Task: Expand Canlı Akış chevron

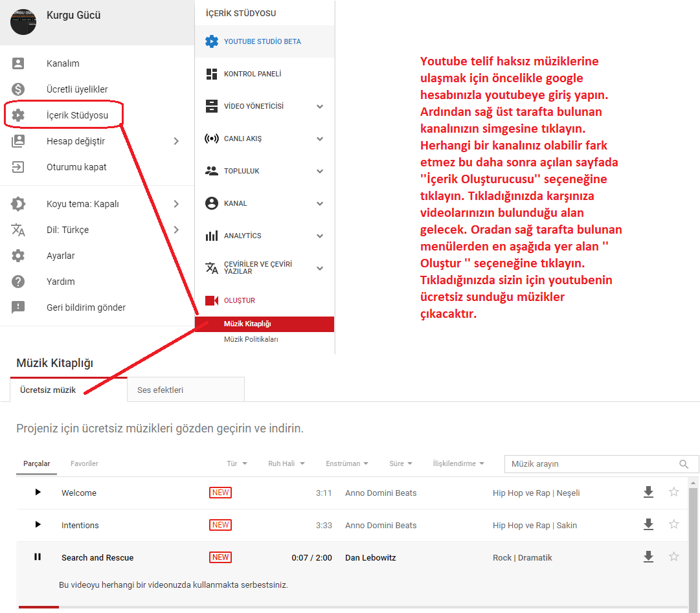Action: point(320,139)
